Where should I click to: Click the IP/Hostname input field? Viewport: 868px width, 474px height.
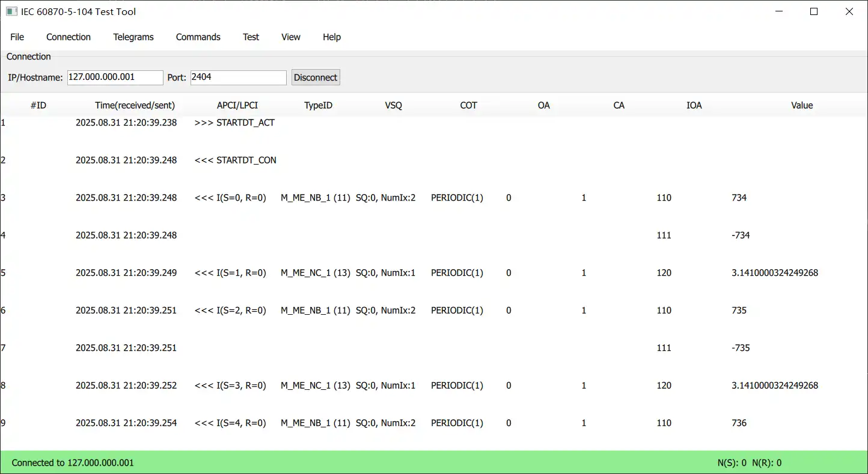115,77
